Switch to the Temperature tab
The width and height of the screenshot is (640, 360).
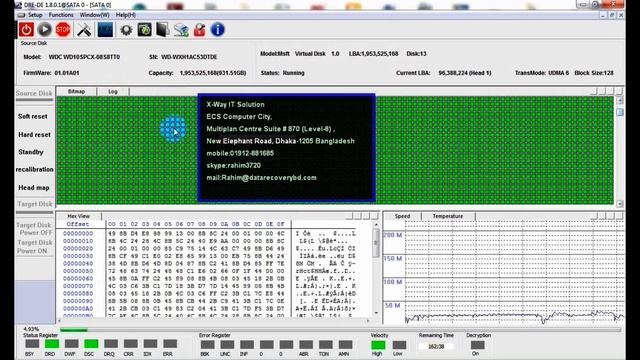click(448, 216)
